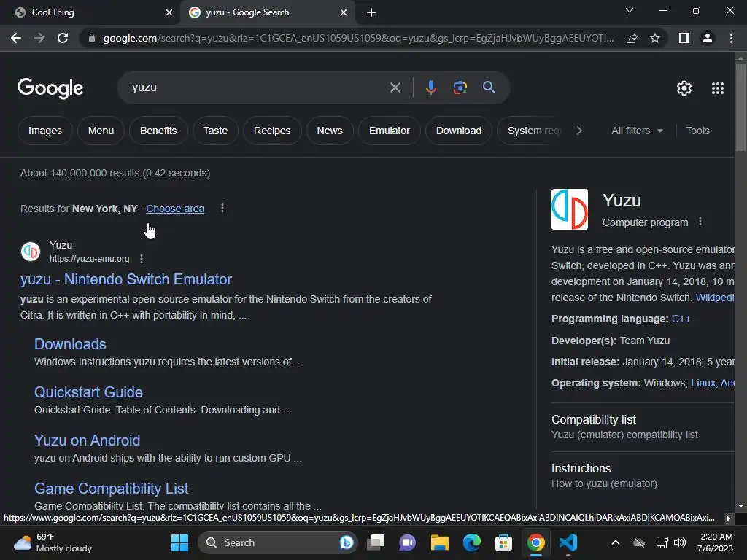
Task: Open the Quickstart Guide sitelink
Action: 88,392
